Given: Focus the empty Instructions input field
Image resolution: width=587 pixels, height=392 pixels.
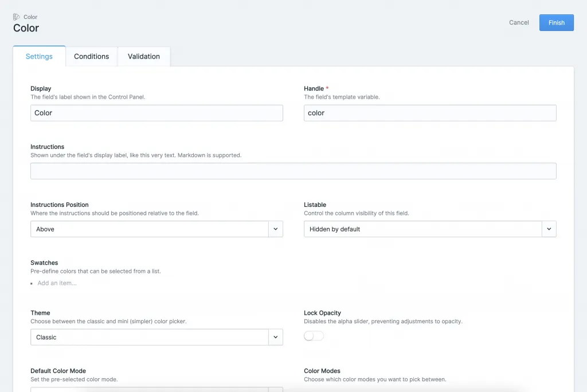Looking at the screenshot, I should pos(293,171).
